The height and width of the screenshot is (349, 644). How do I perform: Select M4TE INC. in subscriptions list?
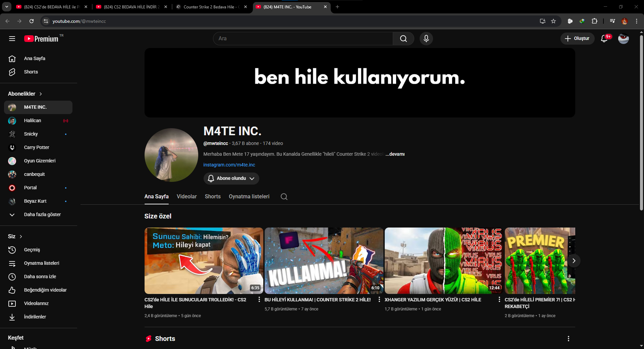click(x=38, y=107)
